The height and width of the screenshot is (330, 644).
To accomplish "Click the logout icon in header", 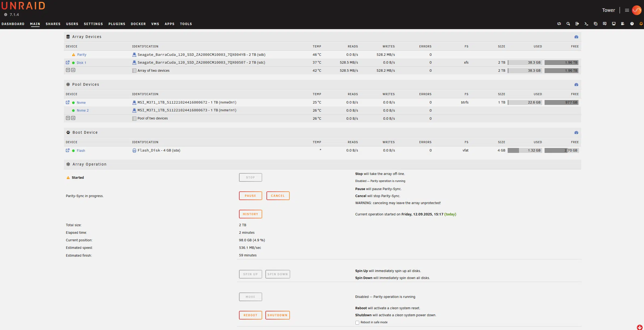I will click(x=577, y=24).
